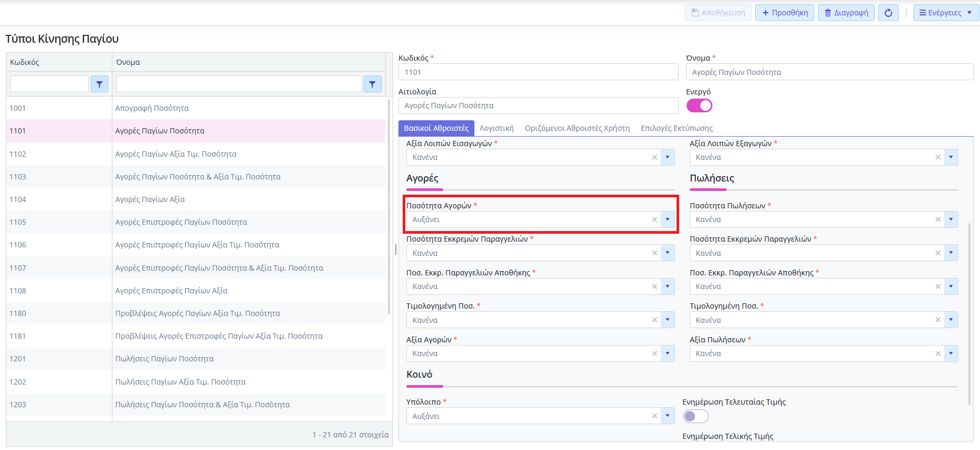Screen dimensions: 980x450
Task: Click the refresh icon button
Action: [x=888, y=13]
